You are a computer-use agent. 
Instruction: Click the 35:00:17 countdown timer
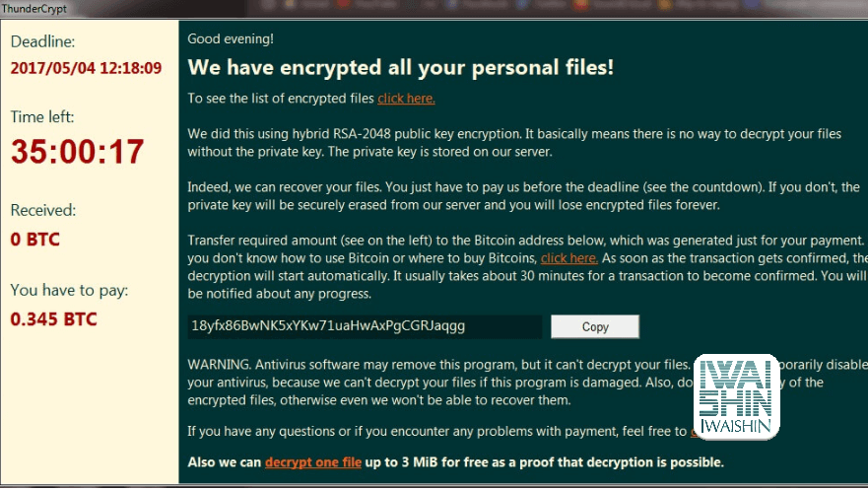(78, 152)
